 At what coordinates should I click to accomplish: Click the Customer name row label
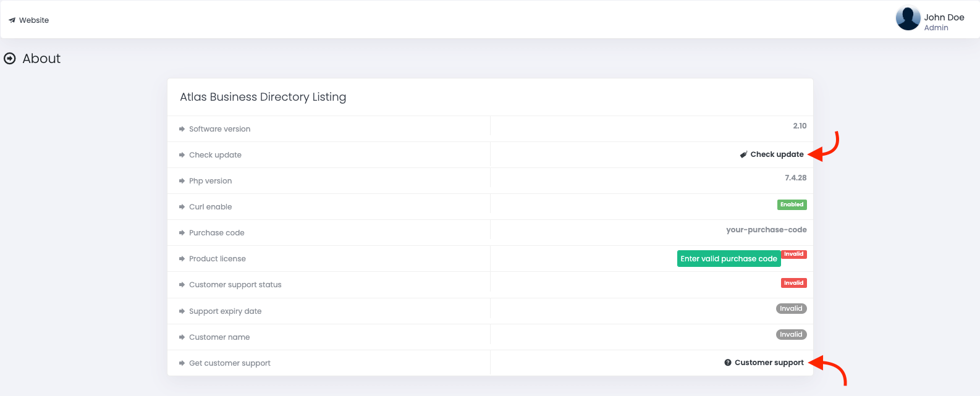pyautogui.click(x=219, y=337)
